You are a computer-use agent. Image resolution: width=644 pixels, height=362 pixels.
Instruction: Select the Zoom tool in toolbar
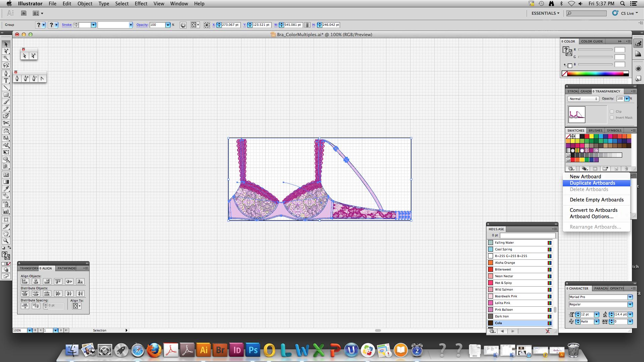click(6, 241)
